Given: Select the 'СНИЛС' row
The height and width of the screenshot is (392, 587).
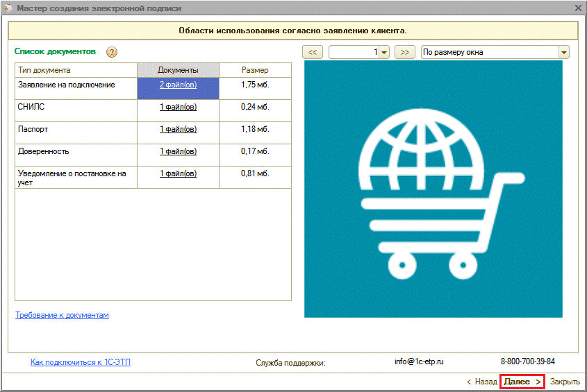Looking at the screenshot, I should coord(153,111).
